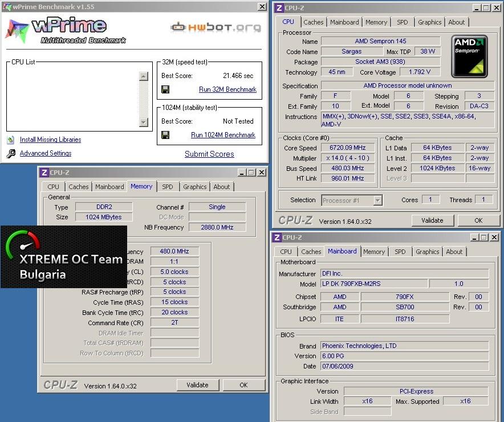The image size is (504, 422).
Task: Click the Install Missing Libraries icon
Action: click(x=11, y=140)
